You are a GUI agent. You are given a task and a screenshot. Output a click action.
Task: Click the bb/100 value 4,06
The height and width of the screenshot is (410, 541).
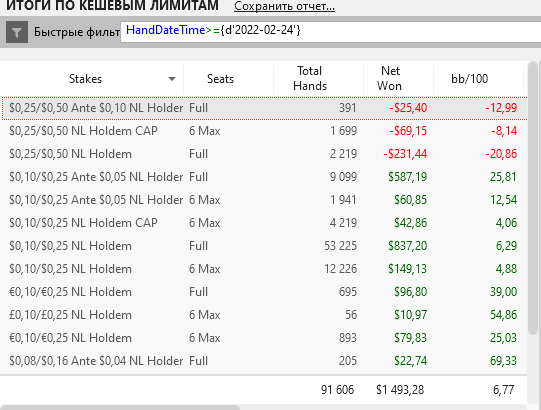tap(506, 223)
